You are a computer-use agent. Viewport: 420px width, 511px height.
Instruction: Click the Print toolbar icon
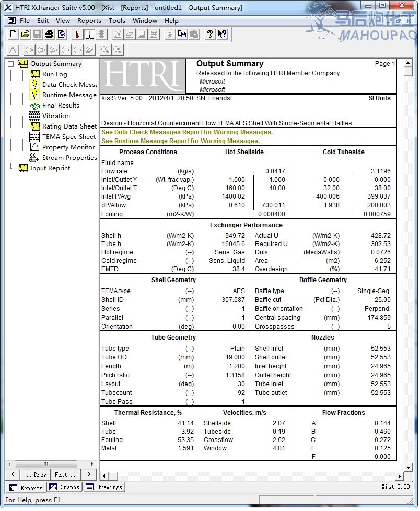click(49, 34)
